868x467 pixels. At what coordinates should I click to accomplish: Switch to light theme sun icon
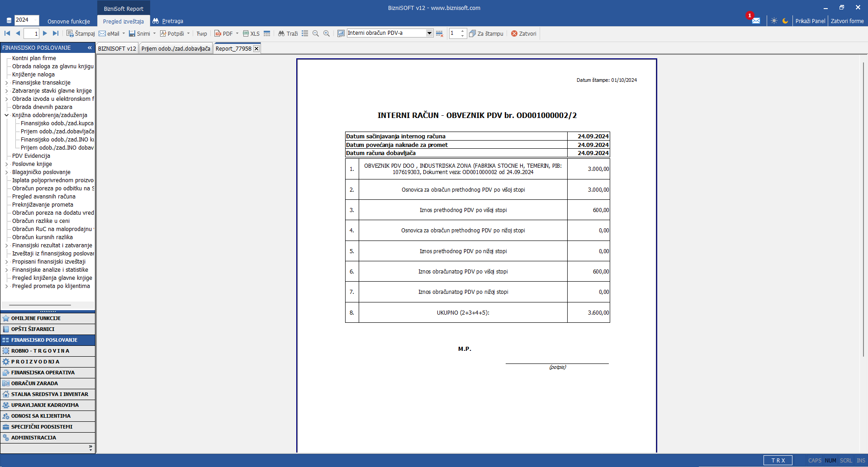pos(774,21)
